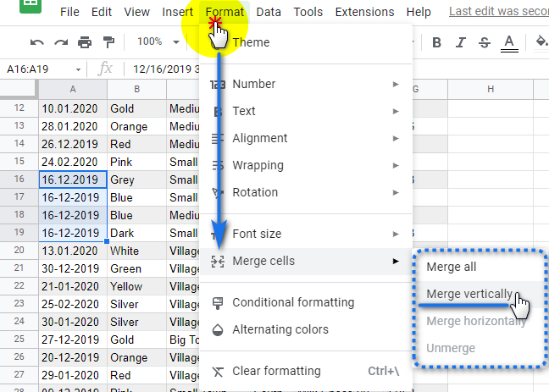Click cell with Grey in column B

coord(136,179)
